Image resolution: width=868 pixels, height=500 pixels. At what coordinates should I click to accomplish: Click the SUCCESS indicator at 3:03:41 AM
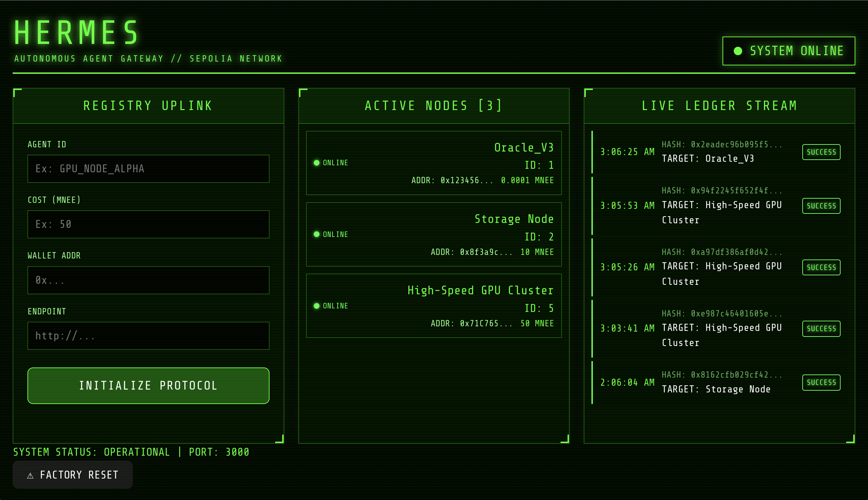tap(821, 328)
